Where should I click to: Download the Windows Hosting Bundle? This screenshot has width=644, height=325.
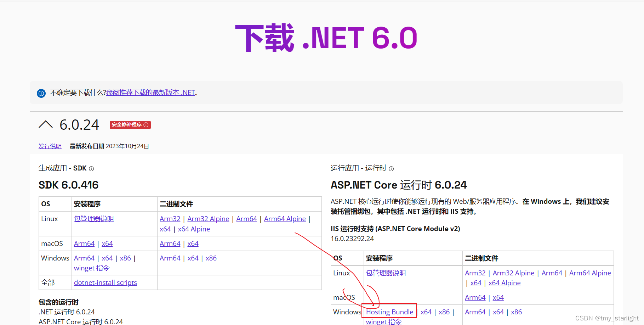389,312
